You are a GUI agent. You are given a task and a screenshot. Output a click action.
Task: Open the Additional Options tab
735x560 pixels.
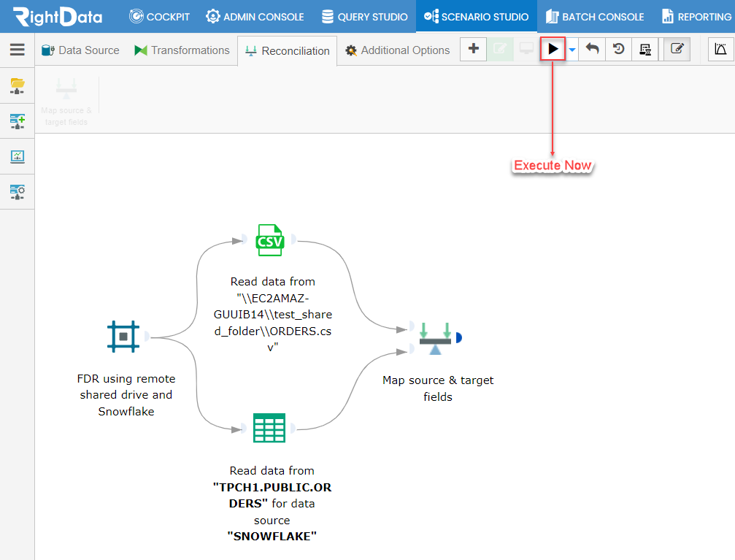tap(398, 50)
